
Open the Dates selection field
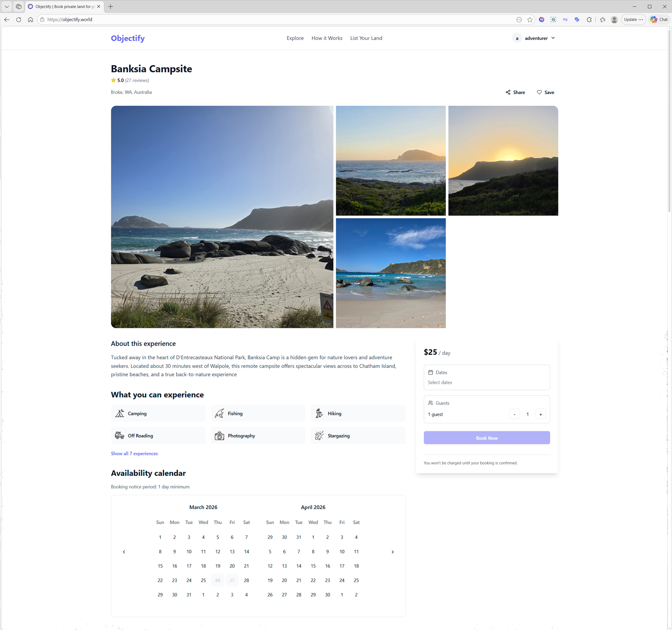pos(487,377)
